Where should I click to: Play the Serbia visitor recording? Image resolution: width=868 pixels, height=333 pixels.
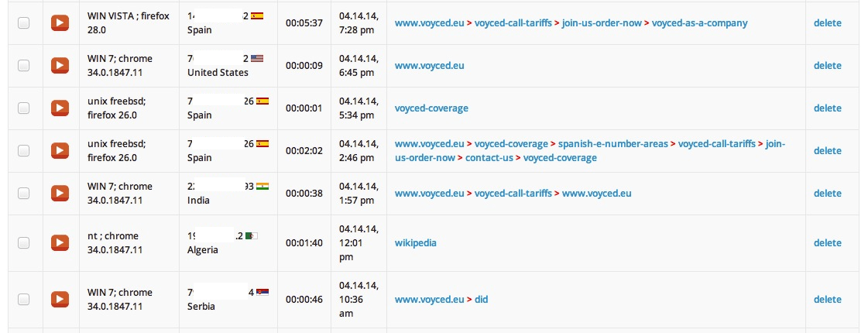click(x=60, y=299)
